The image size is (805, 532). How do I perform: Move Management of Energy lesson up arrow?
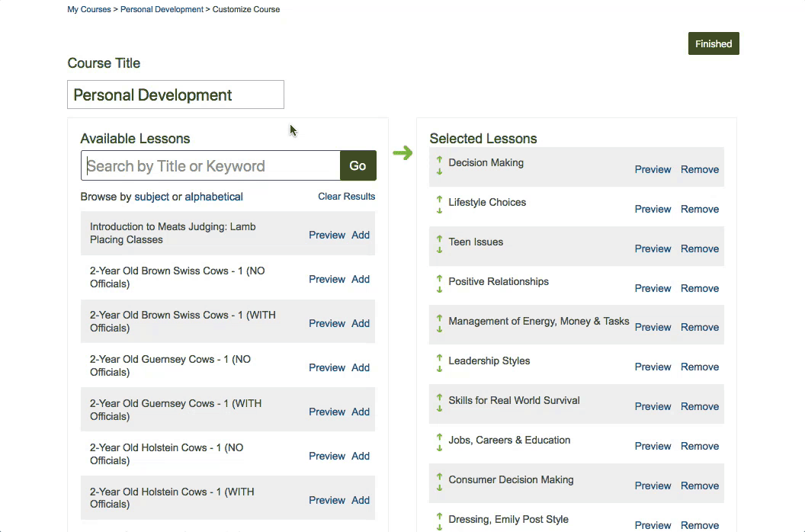pyautogui.click(x=439, y=318)
